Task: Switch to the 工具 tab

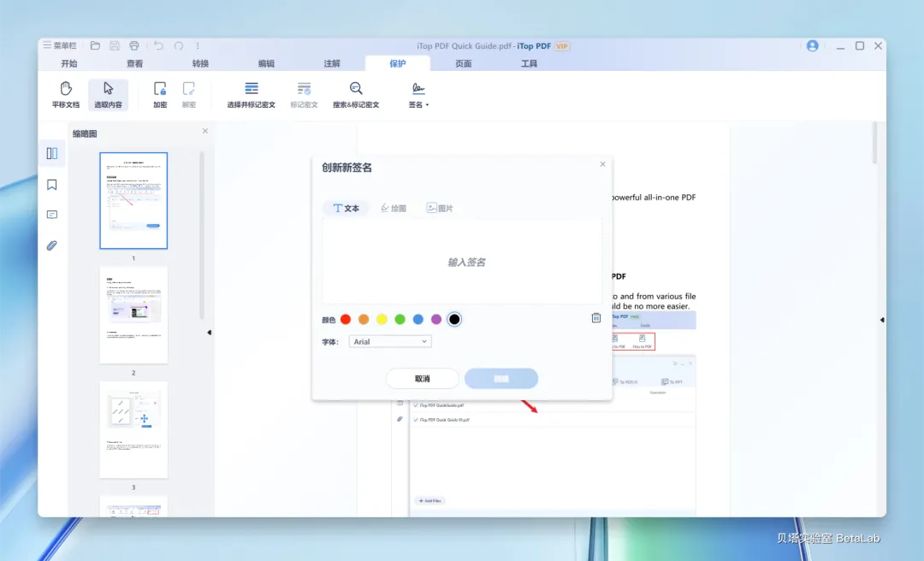Action: (530, 63)
